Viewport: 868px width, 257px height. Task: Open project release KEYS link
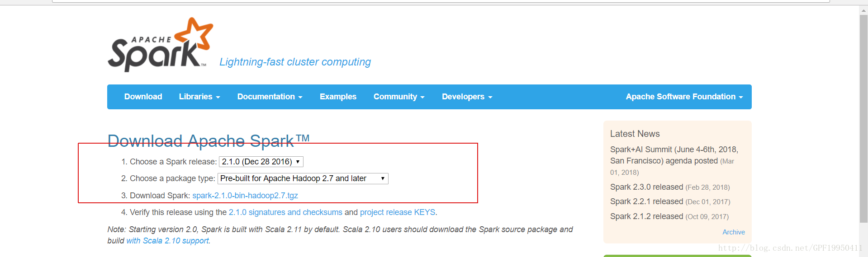[398, 212]
